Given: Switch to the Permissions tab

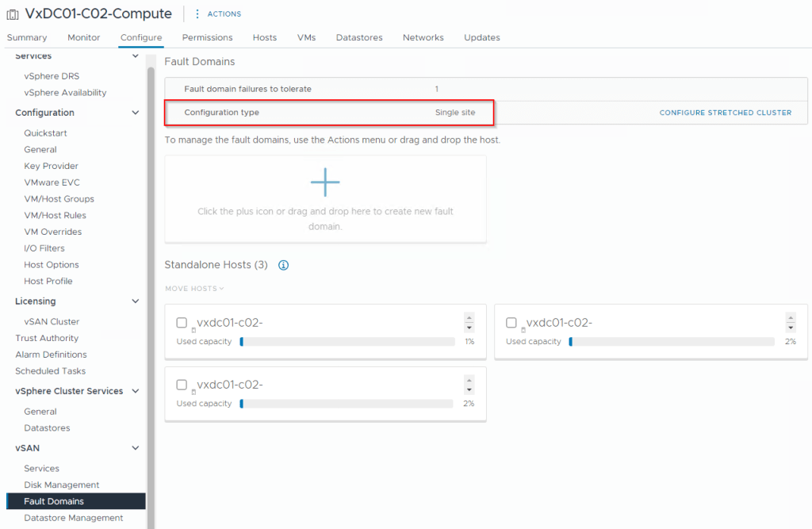Looking at the screenshot, I should point(207,37).
